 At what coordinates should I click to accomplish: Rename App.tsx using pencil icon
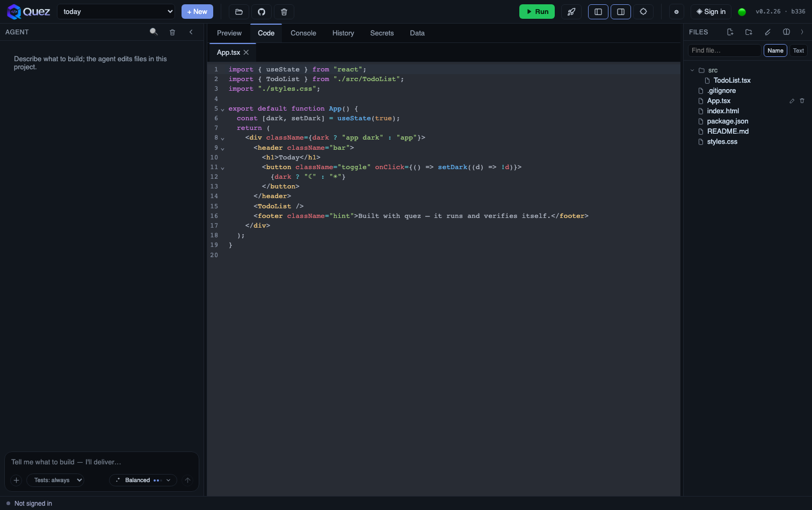click(792, 101)
